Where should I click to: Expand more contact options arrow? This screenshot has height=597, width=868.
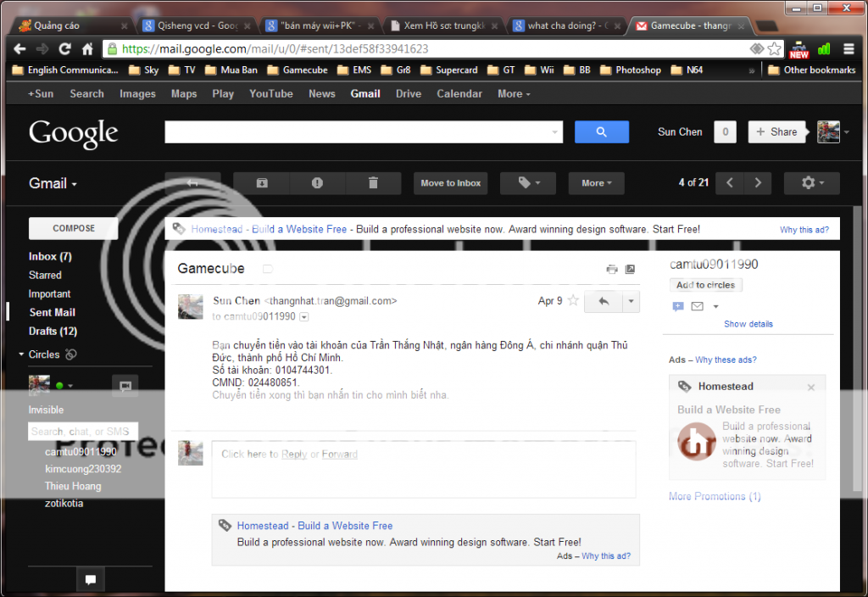[715, 306]
